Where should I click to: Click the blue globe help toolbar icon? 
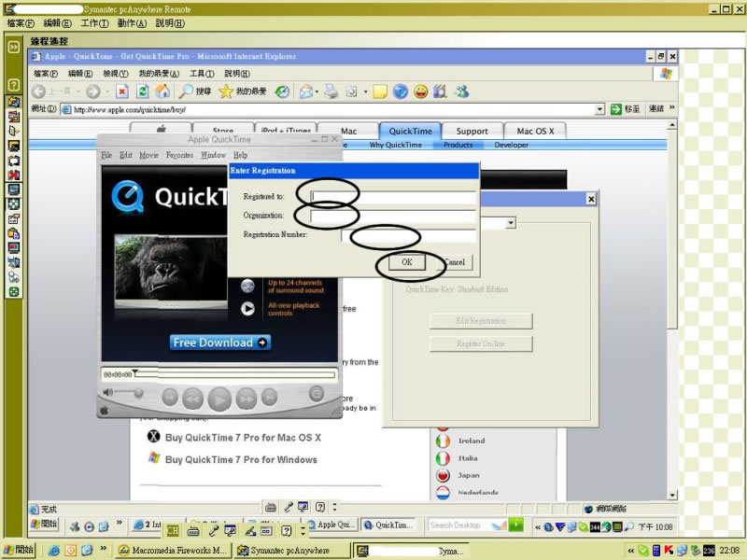point(401,91)
